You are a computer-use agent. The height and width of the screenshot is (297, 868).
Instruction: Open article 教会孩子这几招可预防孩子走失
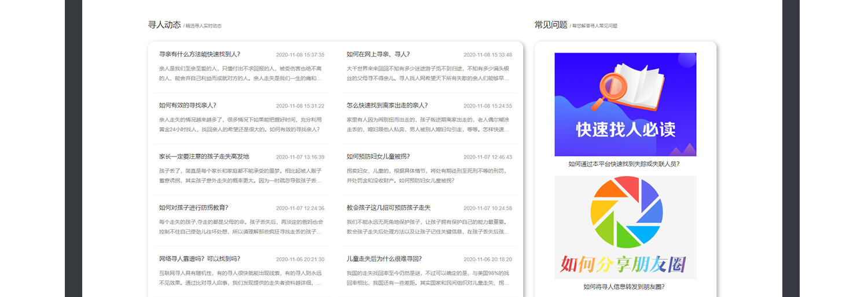[389, 207]
